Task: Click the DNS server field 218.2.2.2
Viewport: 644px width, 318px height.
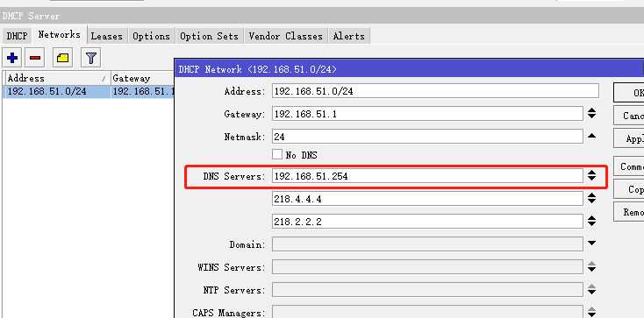Action: tap(427, 222)
